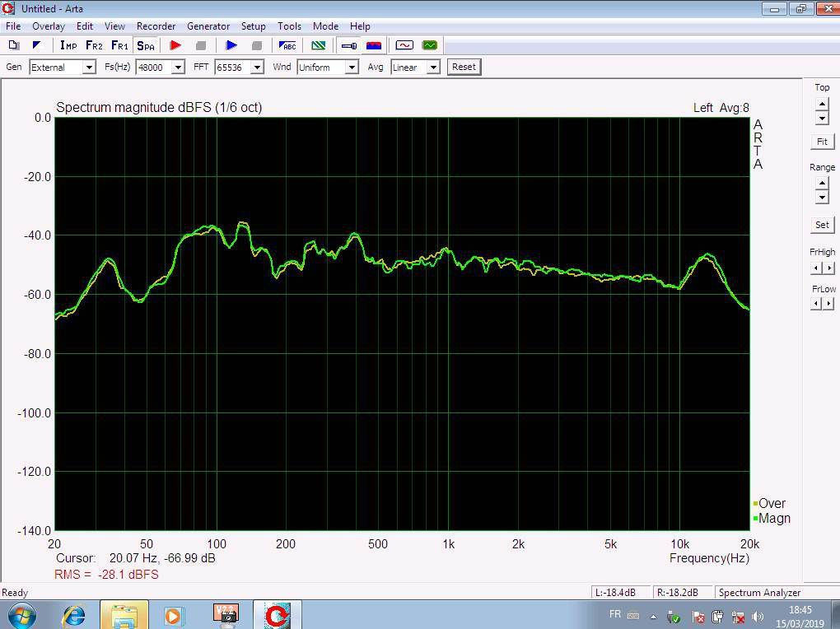Image resolution: width=840 pixels, height=629 pixels.
Task: Click the green striped copy-graph icon
Action: click(319, 45)
